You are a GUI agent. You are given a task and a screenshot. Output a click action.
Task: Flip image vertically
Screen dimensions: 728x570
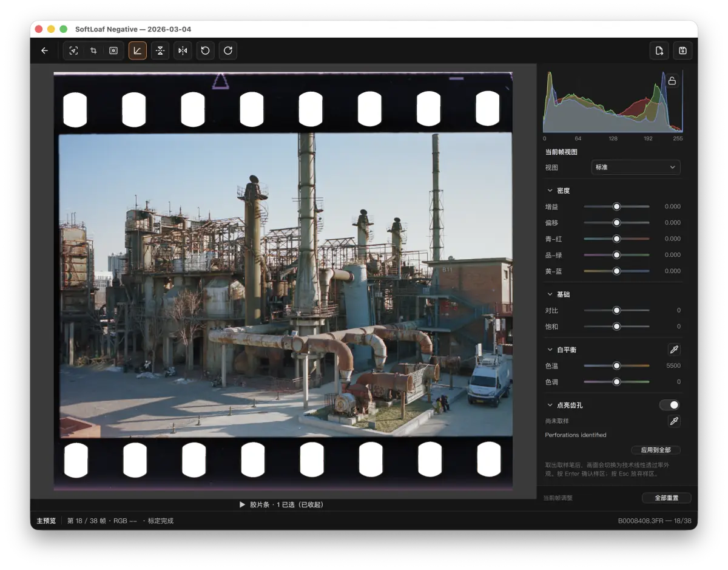(160, 50)
